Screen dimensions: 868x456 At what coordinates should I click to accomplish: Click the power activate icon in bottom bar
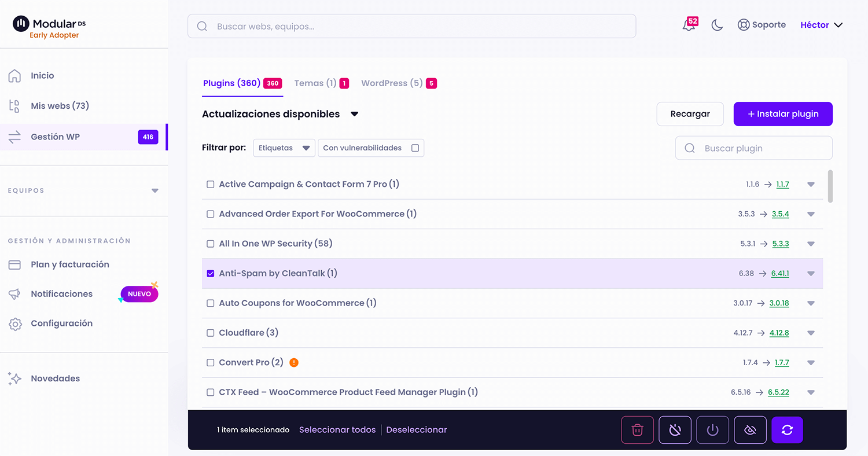click(712, 430)
